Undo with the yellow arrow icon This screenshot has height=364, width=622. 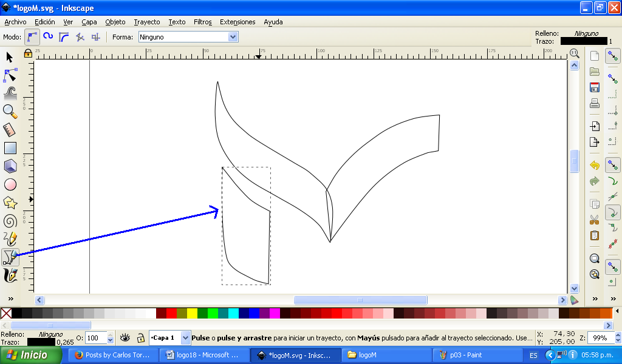594,165
